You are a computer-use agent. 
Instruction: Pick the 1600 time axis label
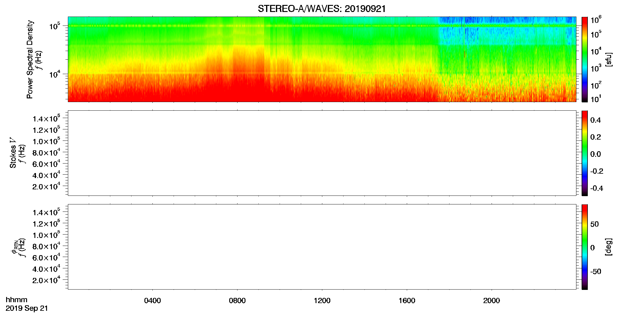pyautogui.click(x=407, y=301)
